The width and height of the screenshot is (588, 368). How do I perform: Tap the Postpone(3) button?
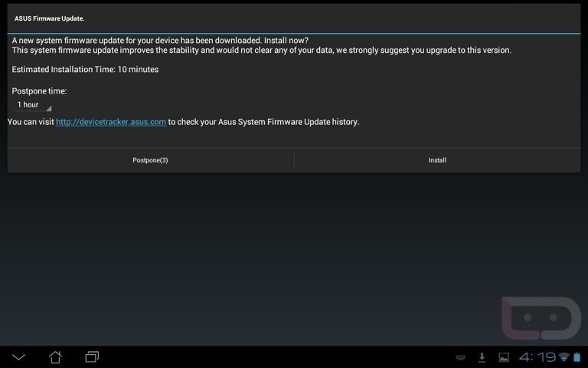tap(150, 160)
